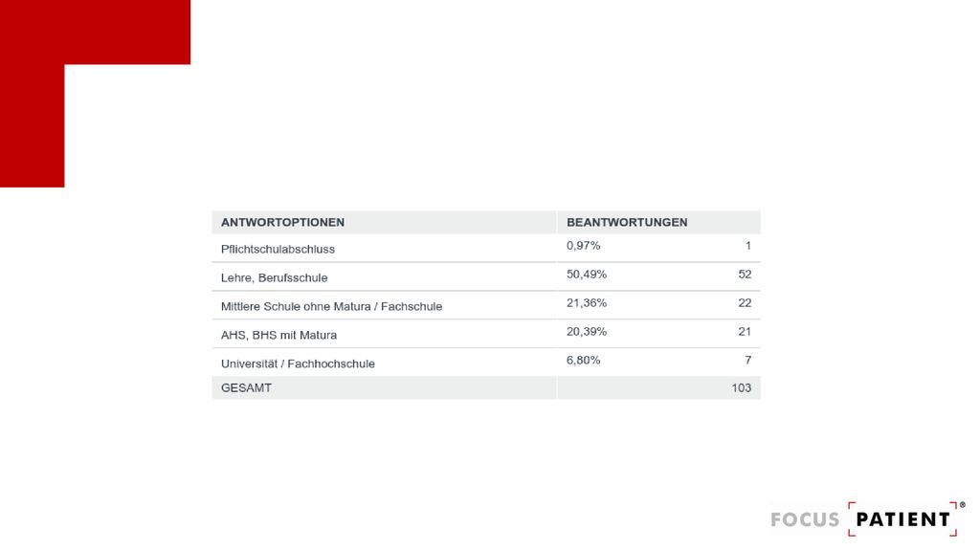
Task: Click the 20,39% percentage value
Action: pos(587,332)
